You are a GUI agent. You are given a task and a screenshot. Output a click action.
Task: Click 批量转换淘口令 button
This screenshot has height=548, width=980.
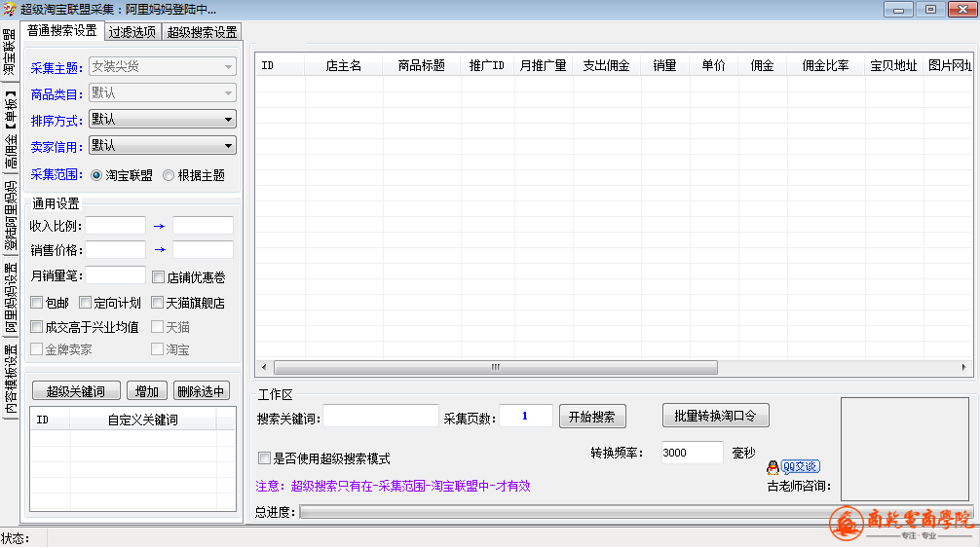tap(715, 416)
